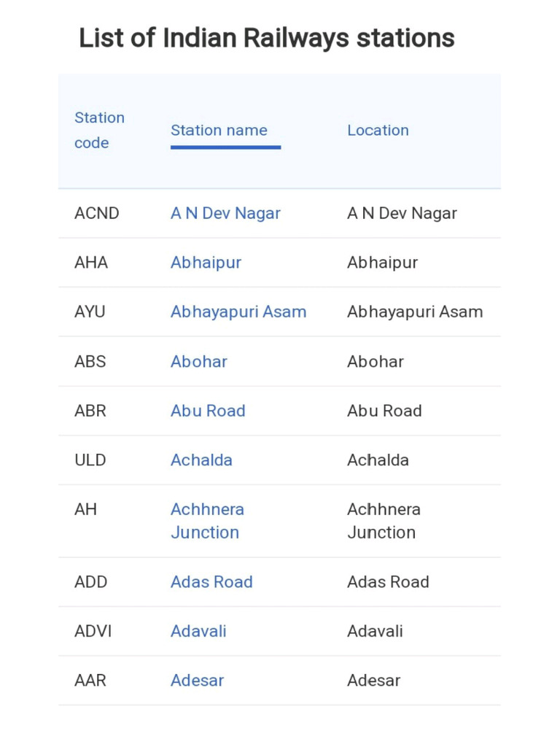The image size is (560, 747).
Task: Click the Adesar location cell
Action: coord(374,681)
